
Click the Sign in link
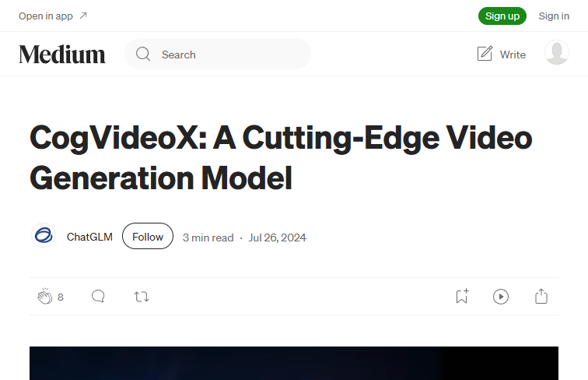[554, 16]
